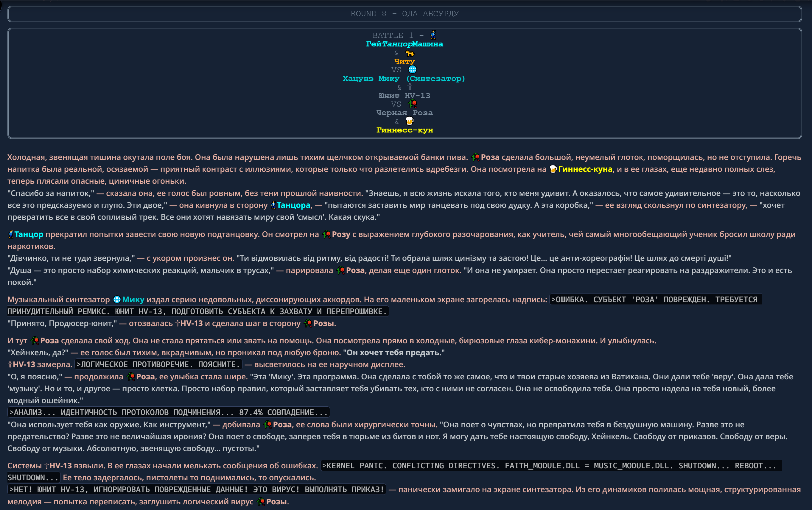Click bold phrase "Он хочет тебя предать."

pos(393,352)
